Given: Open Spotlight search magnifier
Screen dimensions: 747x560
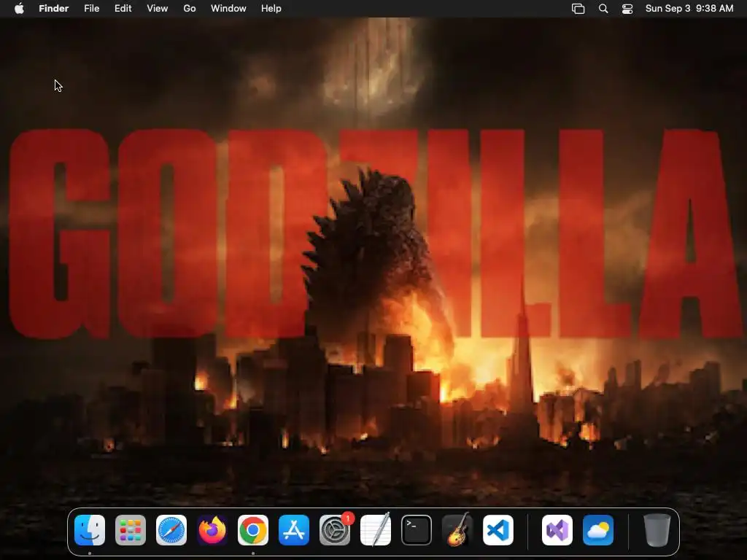Looking at the screenshot, I should click(603, 9).
